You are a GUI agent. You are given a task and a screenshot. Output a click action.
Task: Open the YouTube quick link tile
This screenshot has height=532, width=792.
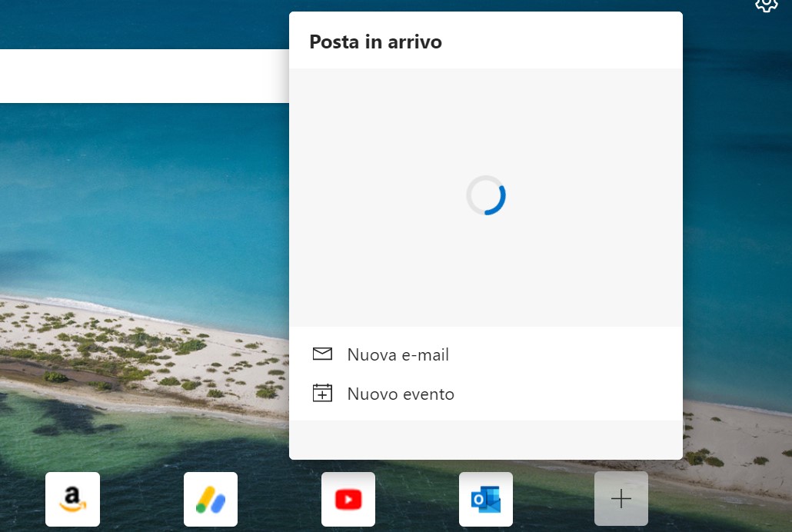pos(348,499)
